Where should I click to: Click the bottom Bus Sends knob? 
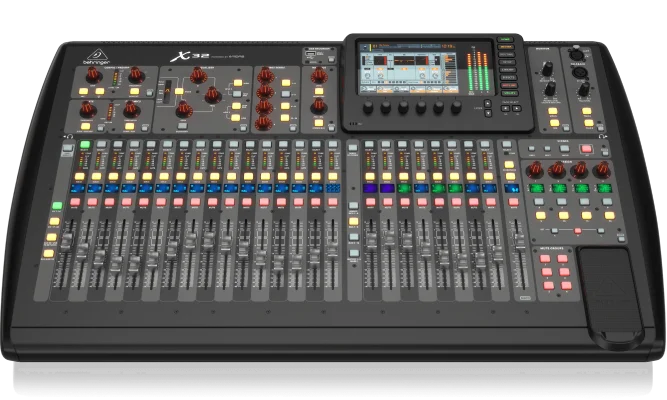[x=263, y=123]
